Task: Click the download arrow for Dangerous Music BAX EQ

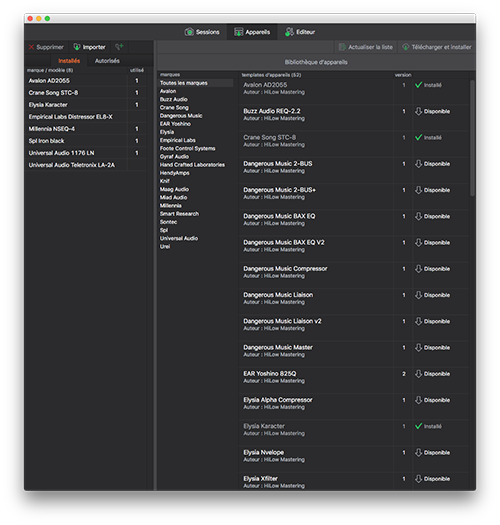Action: [418, 217]
